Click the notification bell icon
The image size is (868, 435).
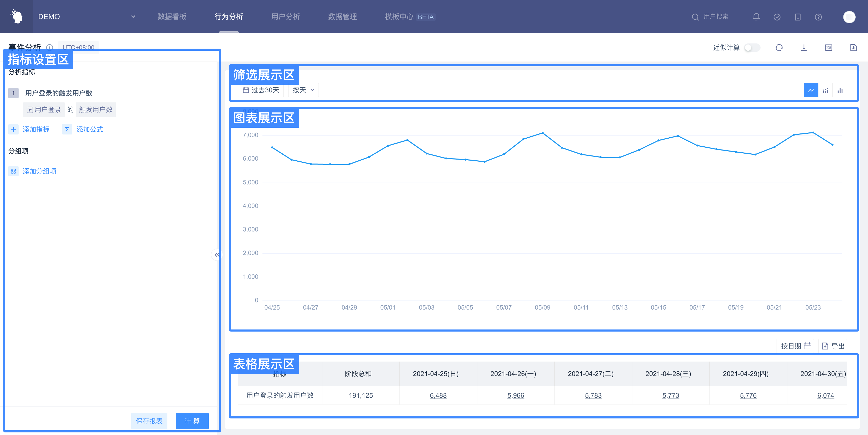(x=756, y=17)
